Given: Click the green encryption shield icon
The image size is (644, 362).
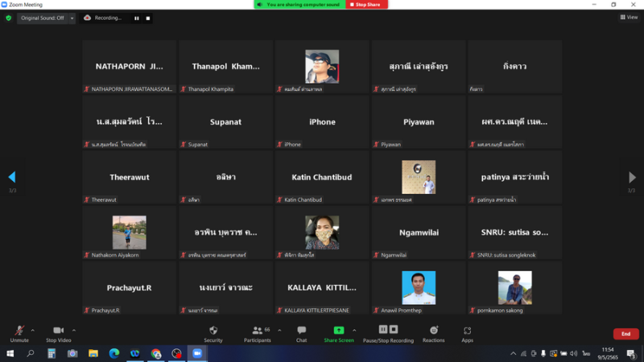Looking at the screenshot, I should point(9,18).
